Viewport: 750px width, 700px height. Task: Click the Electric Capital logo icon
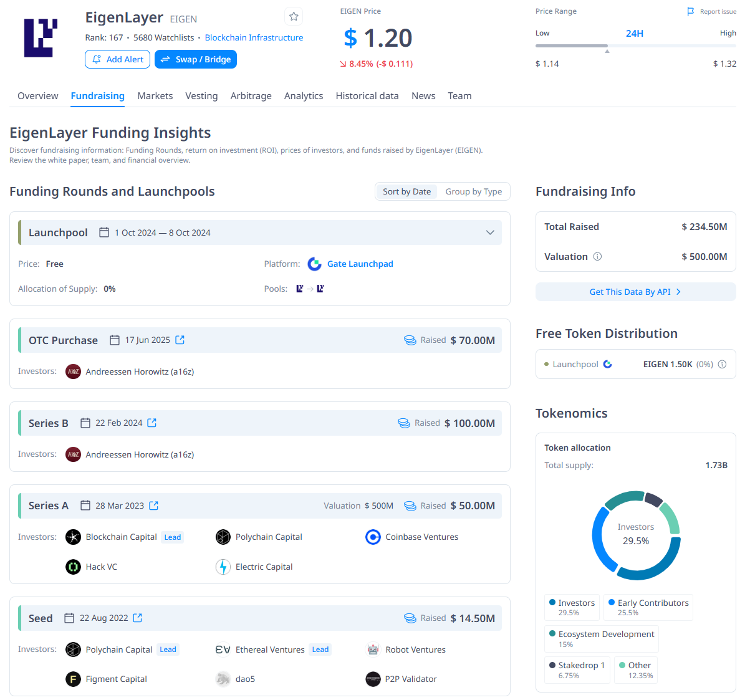(223, 567)
